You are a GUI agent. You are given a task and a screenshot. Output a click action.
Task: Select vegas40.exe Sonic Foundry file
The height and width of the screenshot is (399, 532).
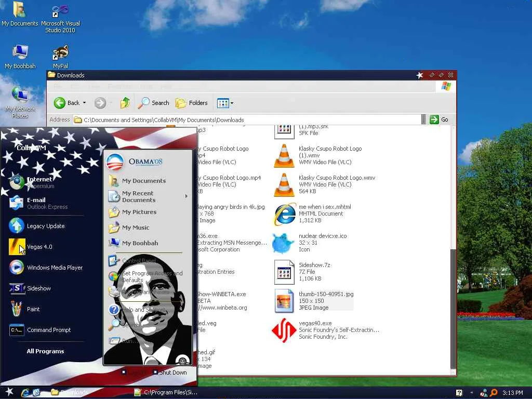[x=325, y=330]
